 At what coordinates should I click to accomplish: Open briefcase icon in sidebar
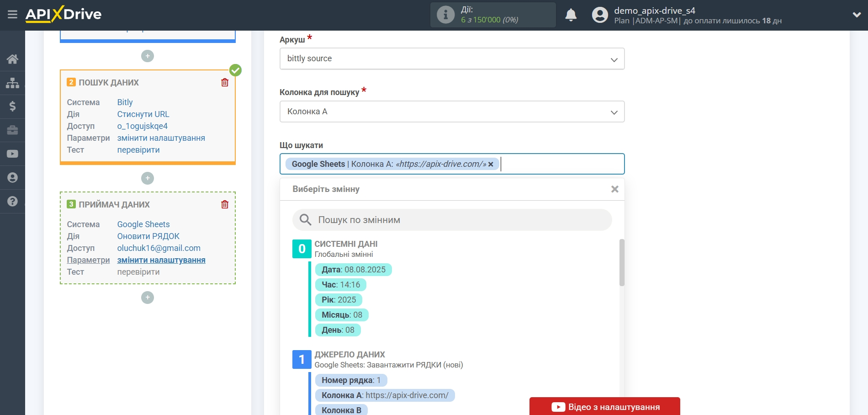pyautogui.click(x=12, y=130)
